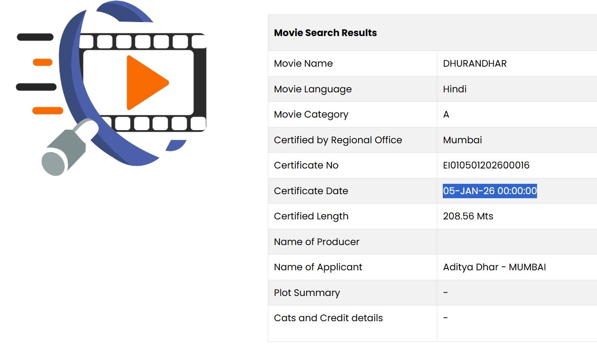Click the orange play triangle in the logo
Image resolution: width=597 pixels, height=364 pixels.
144,83
